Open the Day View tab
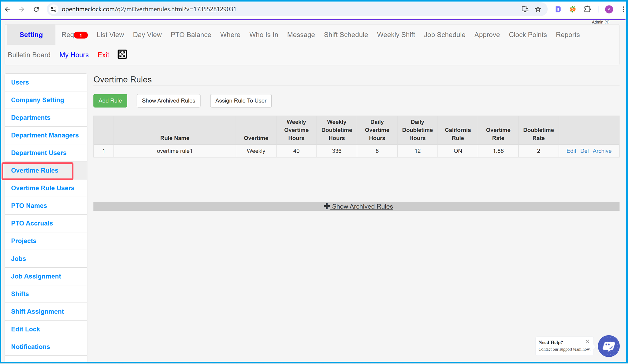This screenshot has height=364, width=628. pyautogui.click(x=147, y=35)
